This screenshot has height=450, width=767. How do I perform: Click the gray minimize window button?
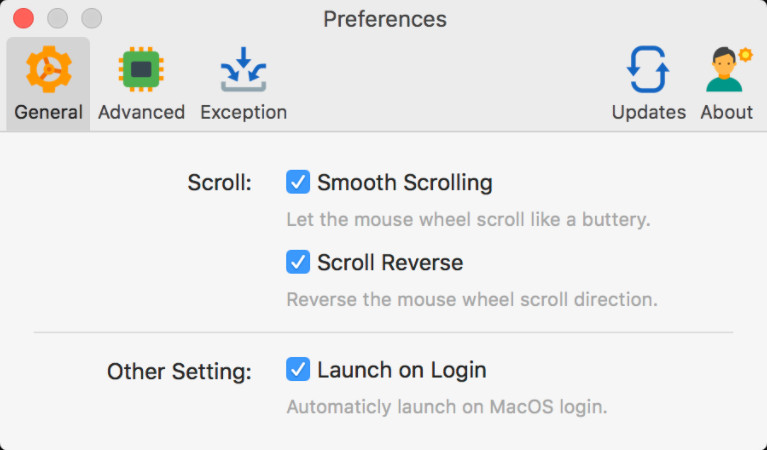point(57,19)
